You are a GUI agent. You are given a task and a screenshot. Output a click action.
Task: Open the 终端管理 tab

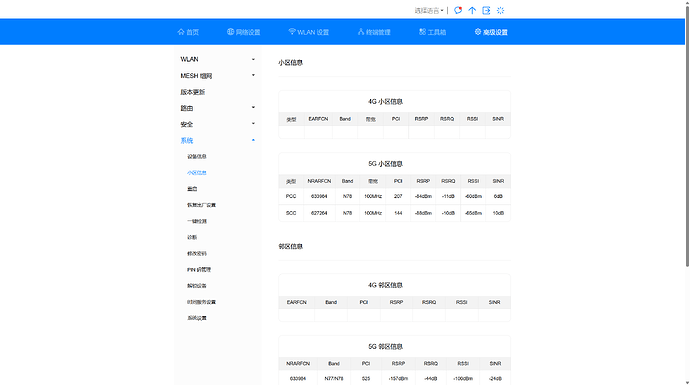click(x=374, y=32)
